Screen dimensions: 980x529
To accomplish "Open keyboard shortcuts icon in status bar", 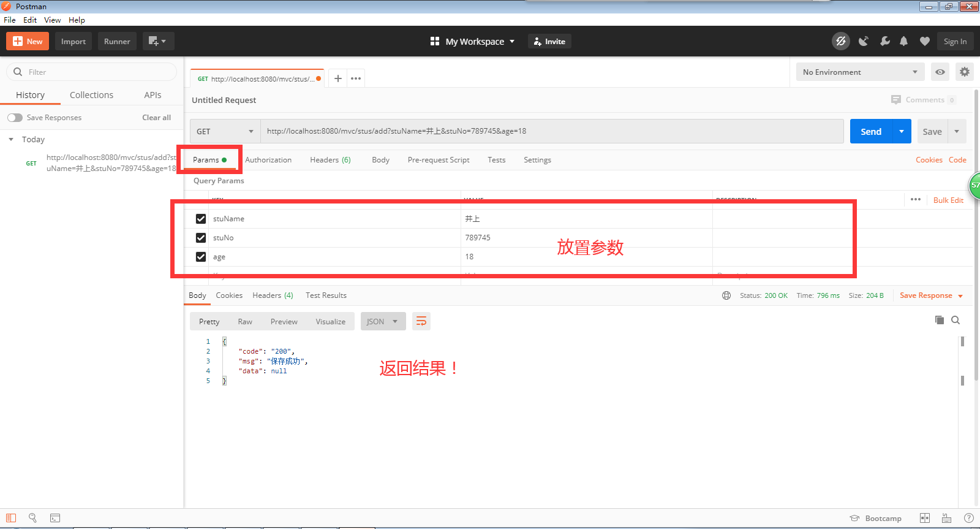I will coord(946,518).
